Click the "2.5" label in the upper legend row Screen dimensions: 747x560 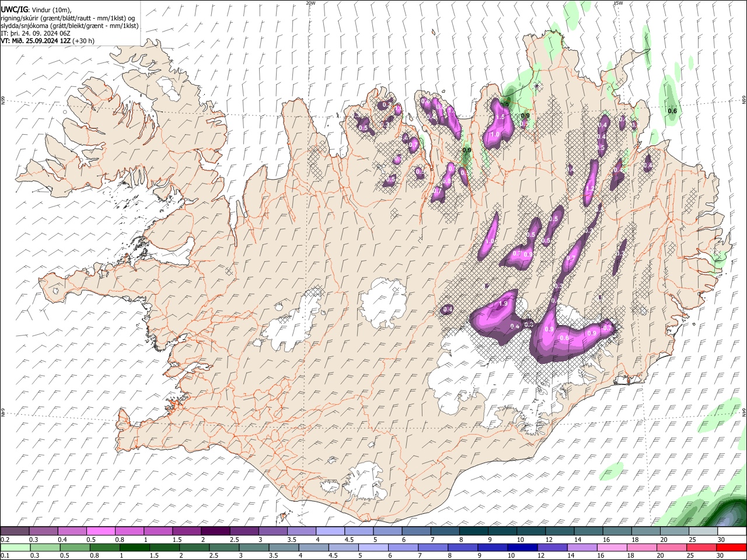235,540
